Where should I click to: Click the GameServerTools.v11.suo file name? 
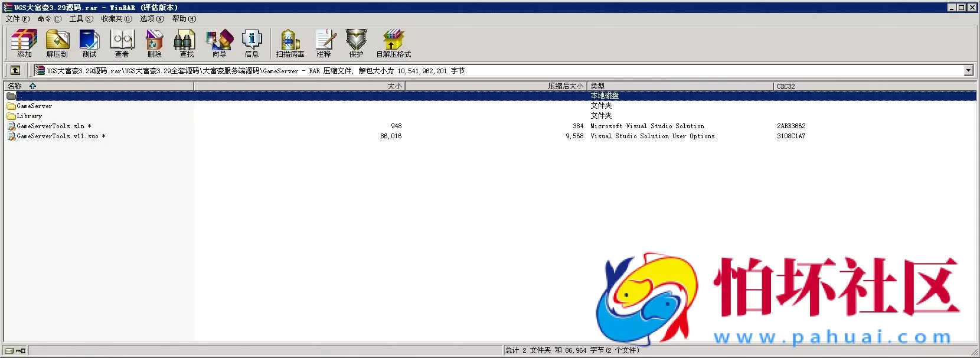tap(61, 136)
